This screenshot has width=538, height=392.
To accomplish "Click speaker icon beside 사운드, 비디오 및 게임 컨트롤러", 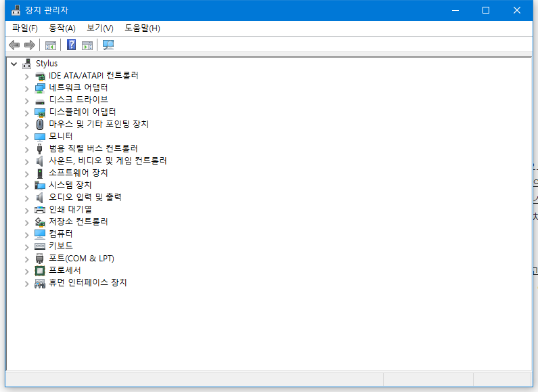I will [x=40, y=161].
